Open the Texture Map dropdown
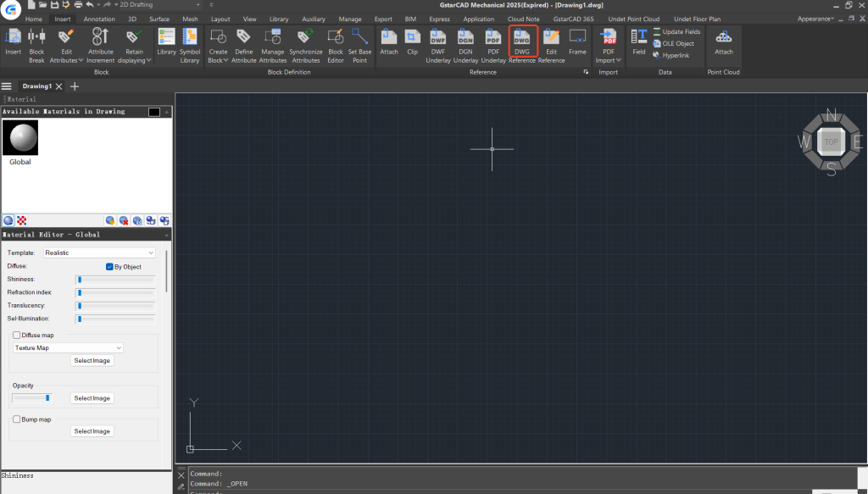Image resolution: width=868 pixels, height=494 pixels. (68, 348)
